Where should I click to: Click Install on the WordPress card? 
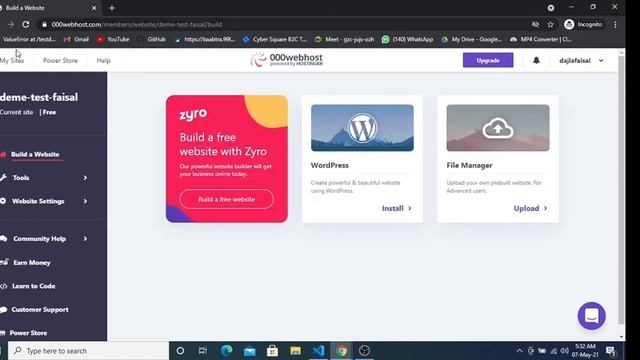coord(396,208)
